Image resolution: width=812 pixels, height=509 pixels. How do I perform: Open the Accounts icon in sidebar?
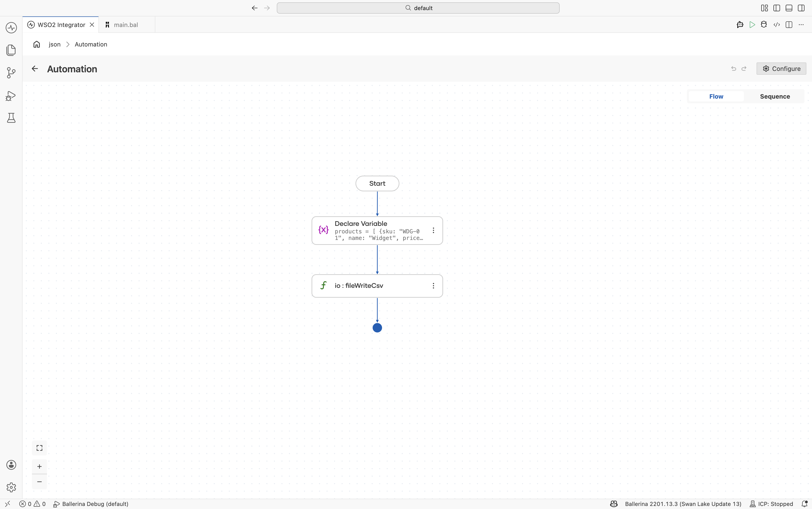(x=11, y=465)
